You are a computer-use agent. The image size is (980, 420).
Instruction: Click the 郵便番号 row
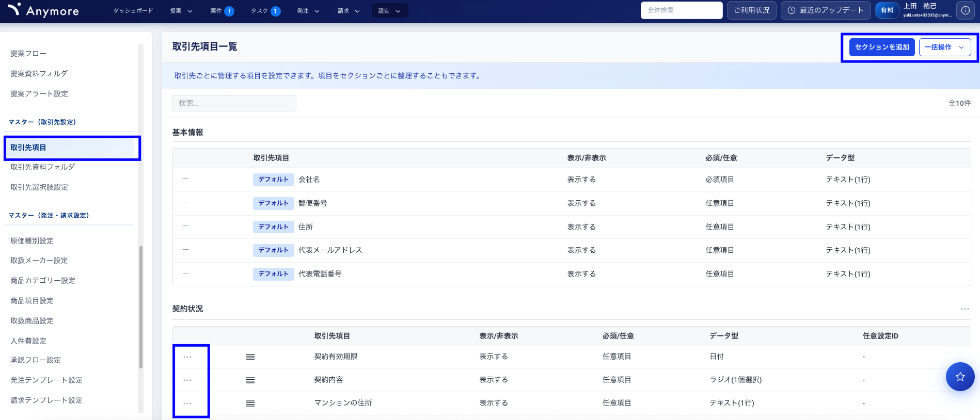click(572, 203)
